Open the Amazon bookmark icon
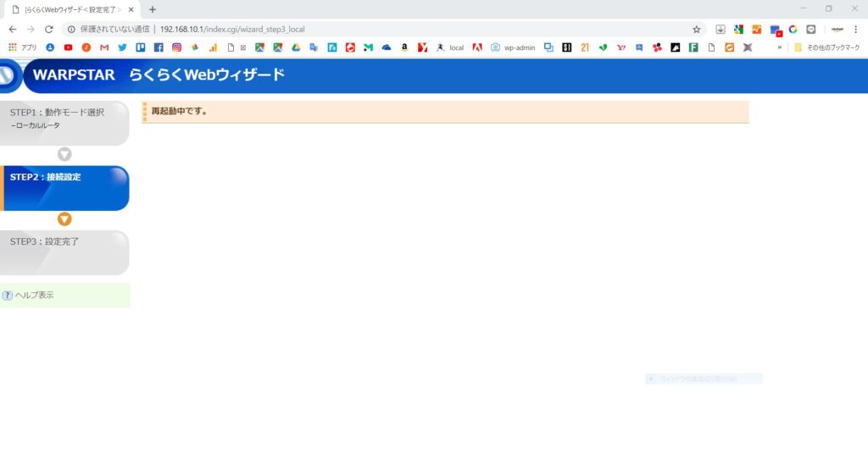Viewport: 868px width, 465px height. pos(404,47)
